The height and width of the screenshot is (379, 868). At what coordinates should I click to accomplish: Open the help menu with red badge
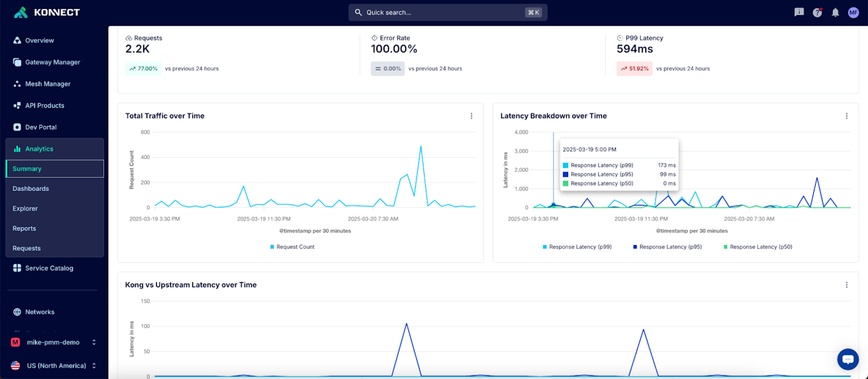tap(816, 12)
